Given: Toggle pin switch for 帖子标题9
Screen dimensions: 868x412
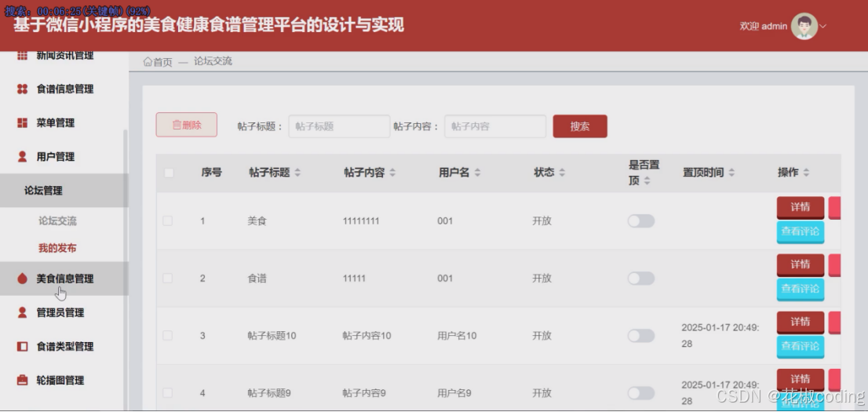Looking at the screenshot, I should (x=641, y=393).
